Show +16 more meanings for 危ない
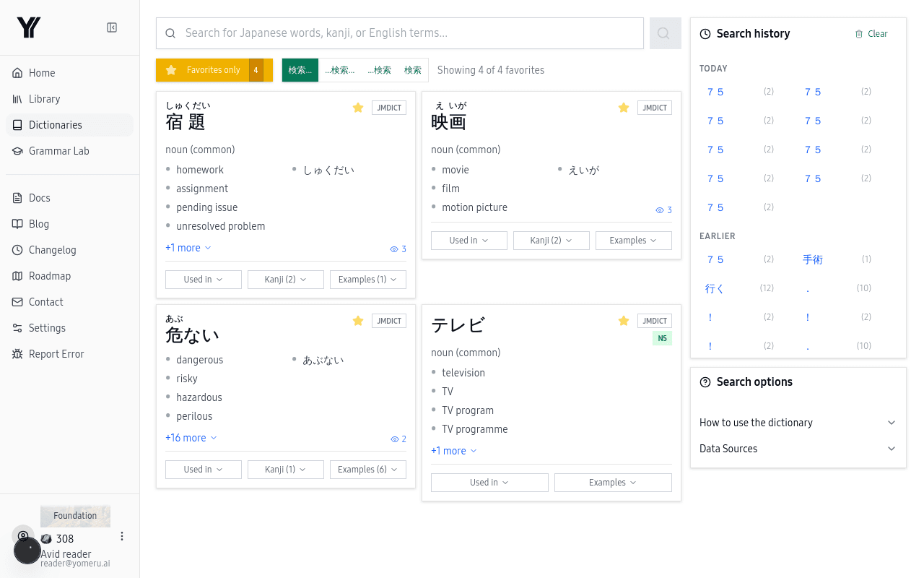 [x=191, y=438]
